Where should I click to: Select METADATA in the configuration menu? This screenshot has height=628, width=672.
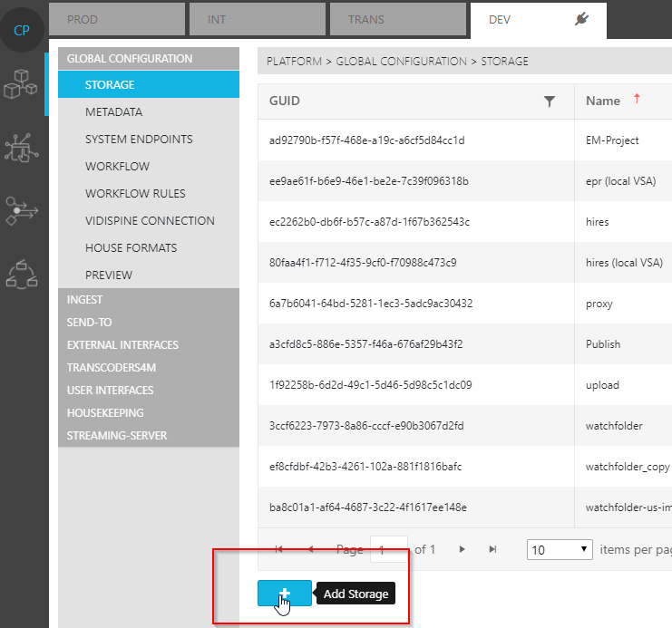113,112
